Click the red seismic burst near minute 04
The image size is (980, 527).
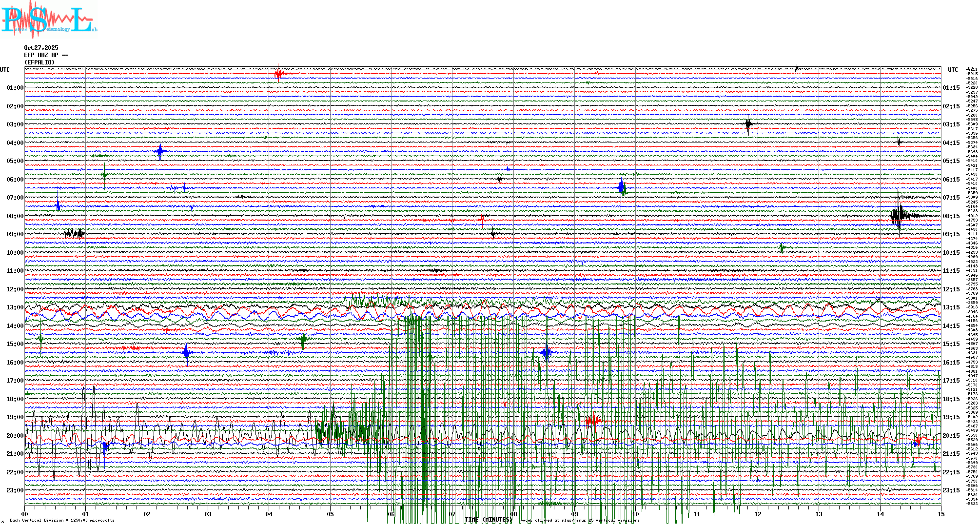pyautogui.click(x=279, y=74)
